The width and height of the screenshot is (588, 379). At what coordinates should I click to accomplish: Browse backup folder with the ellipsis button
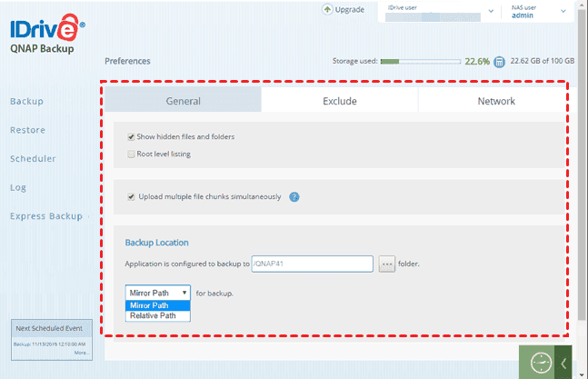coord(387,264)
